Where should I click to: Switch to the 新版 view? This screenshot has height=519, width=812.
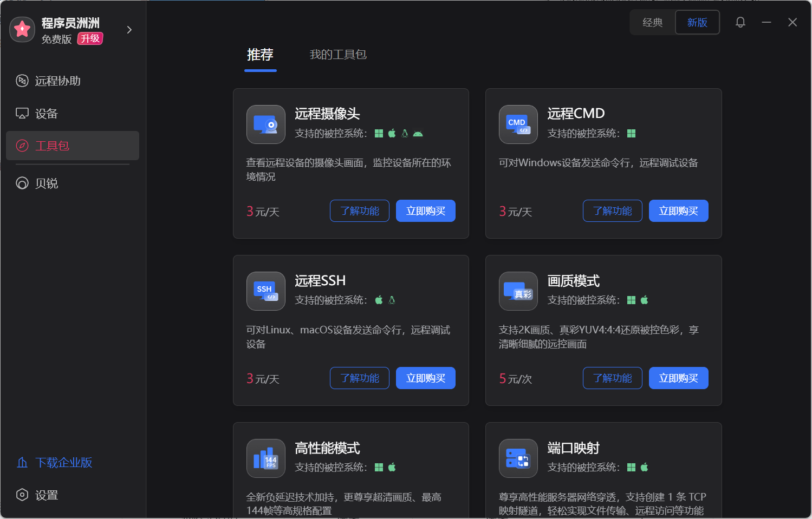click(x=697, y=22)
